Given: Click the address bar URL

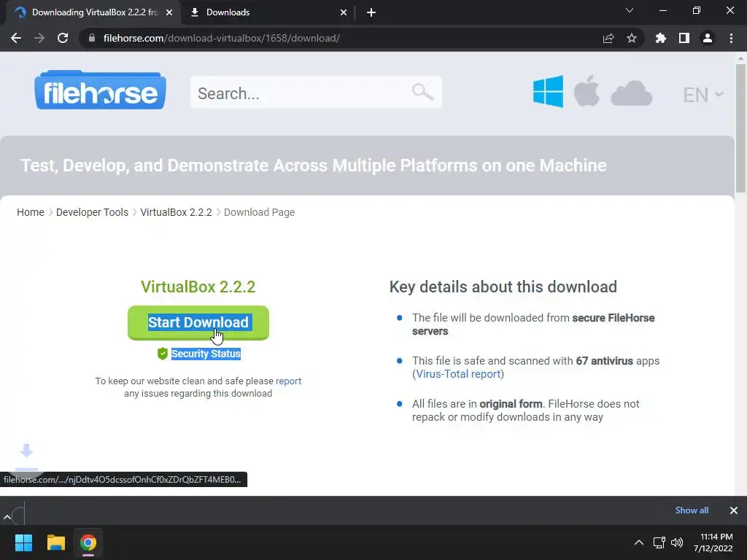Looking at the screenshot, I should point(222,38).
